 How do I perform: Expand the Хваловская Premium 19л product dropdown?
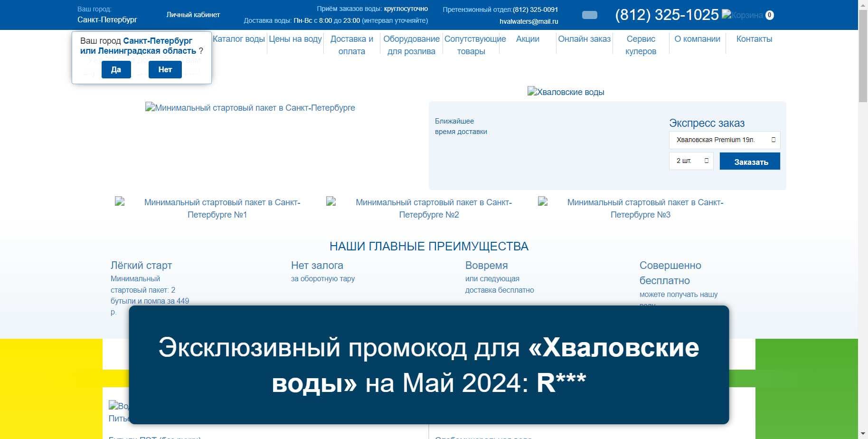click(725, 140)
